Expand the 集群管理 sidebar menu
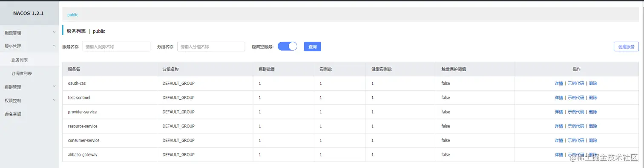The height and width of the screenshot is (168, 644). pos(29,87)
